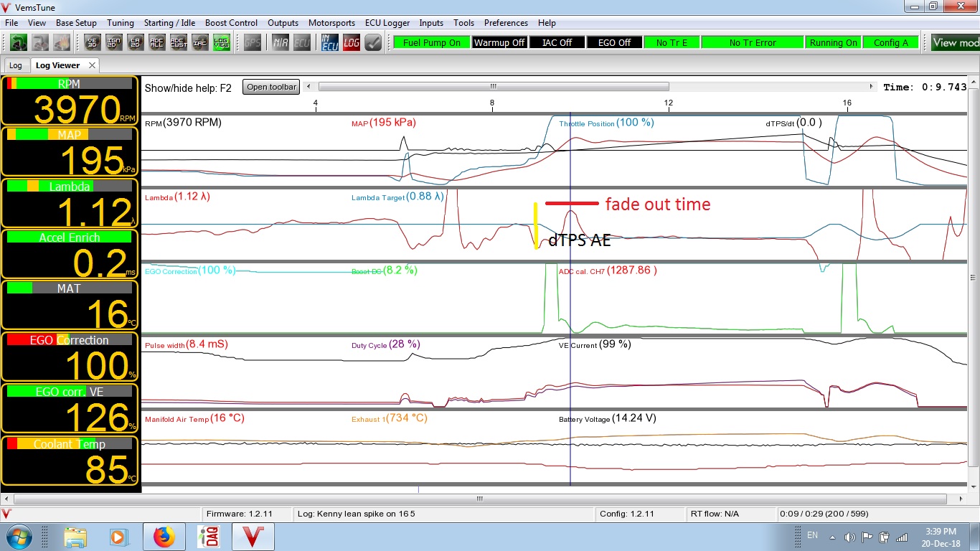Open the ADC ALL view icon

[x=157, y=42]
